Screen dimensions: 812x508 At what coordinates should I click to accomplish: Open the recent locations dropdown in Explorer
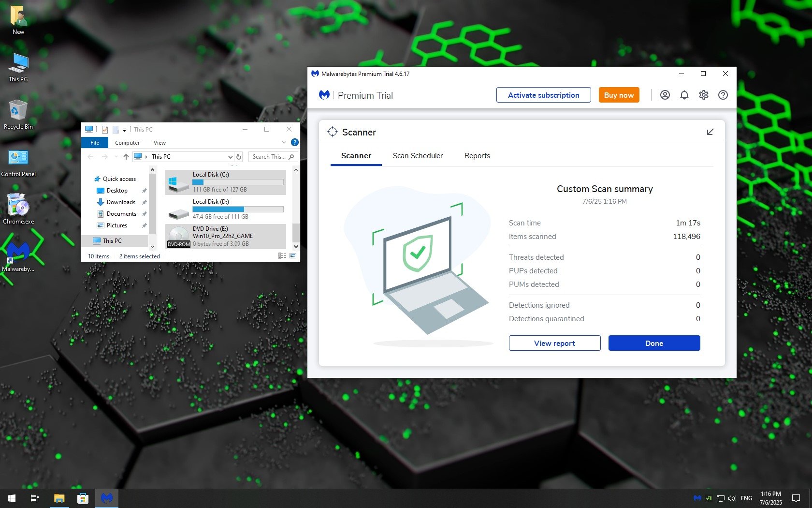point(116,157)
